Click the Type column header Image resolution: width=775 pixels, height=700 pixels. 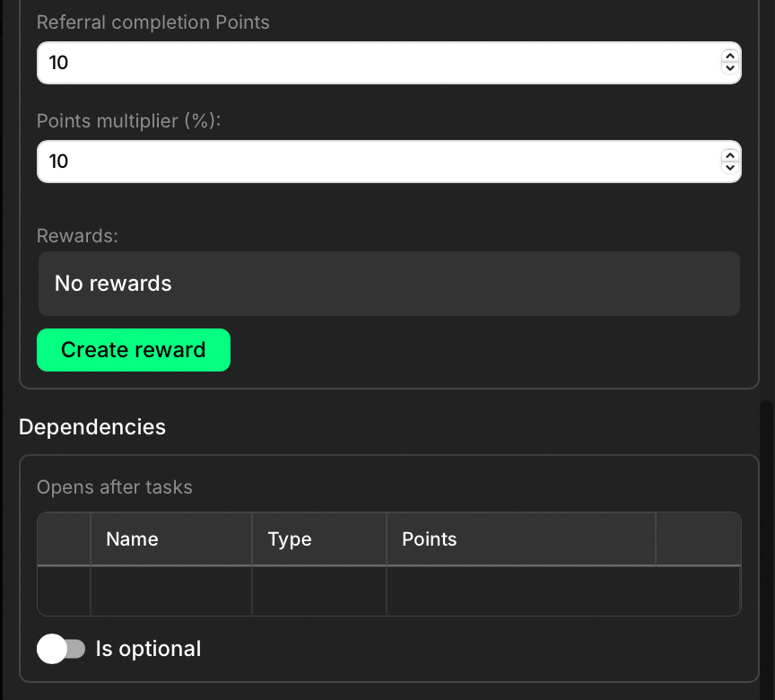click(319, 538)
